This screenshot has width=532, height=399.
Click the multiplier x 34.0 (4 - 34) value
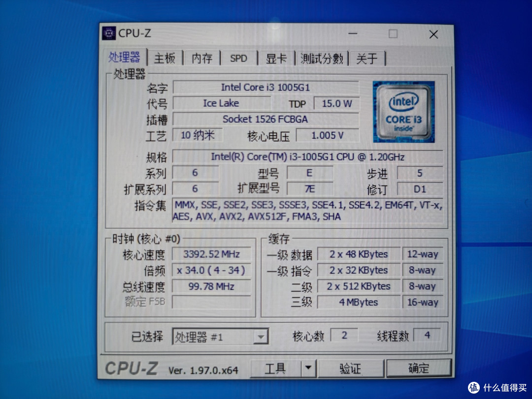tap(212, 270)
